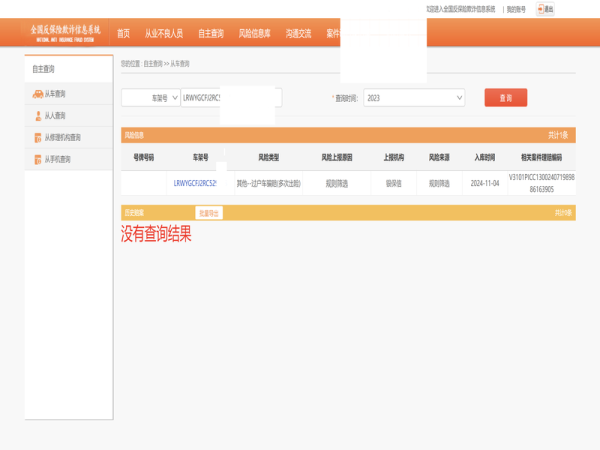Click the 自主查询 sidebar heading
The width and height of the screenshot is (600, 450).
click(43, 69)
